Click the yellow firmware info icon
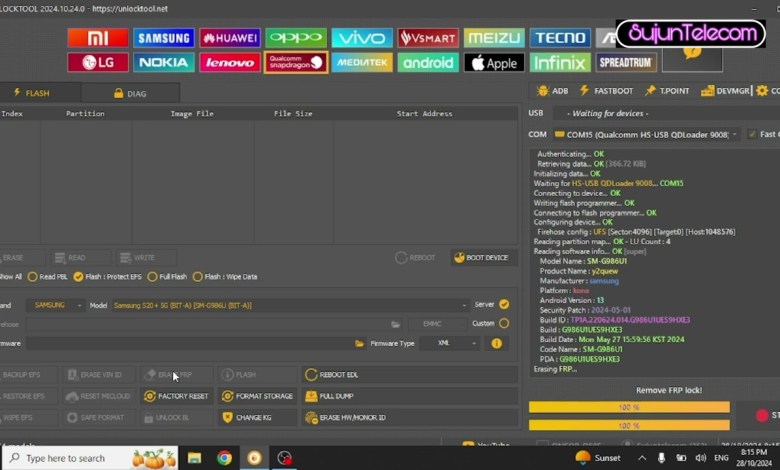 point(496,343)
